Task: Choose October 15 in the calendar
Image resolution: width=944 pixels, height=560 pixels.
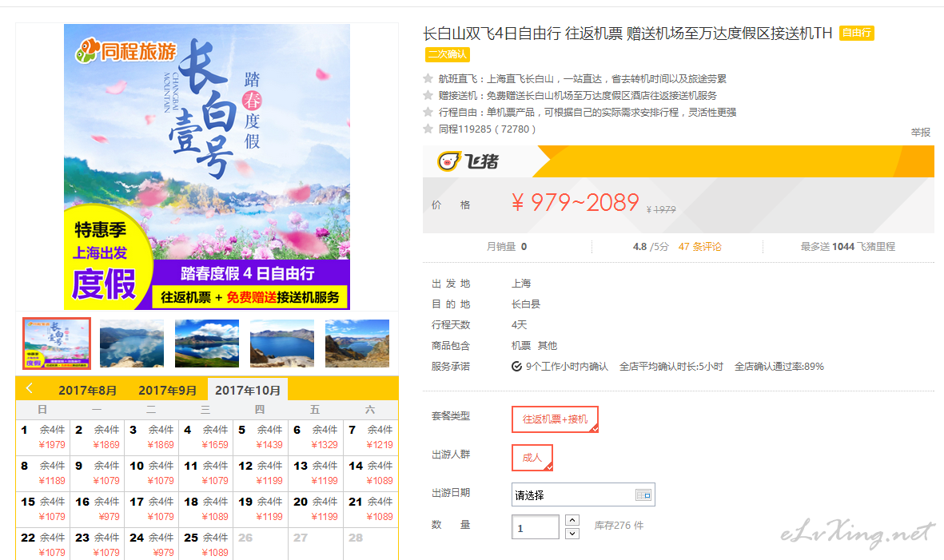Action: [42, 510]
